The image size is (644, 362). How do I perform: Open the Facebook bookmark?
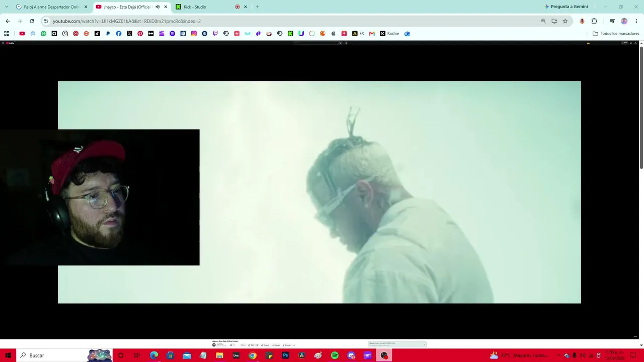[119, 34]
